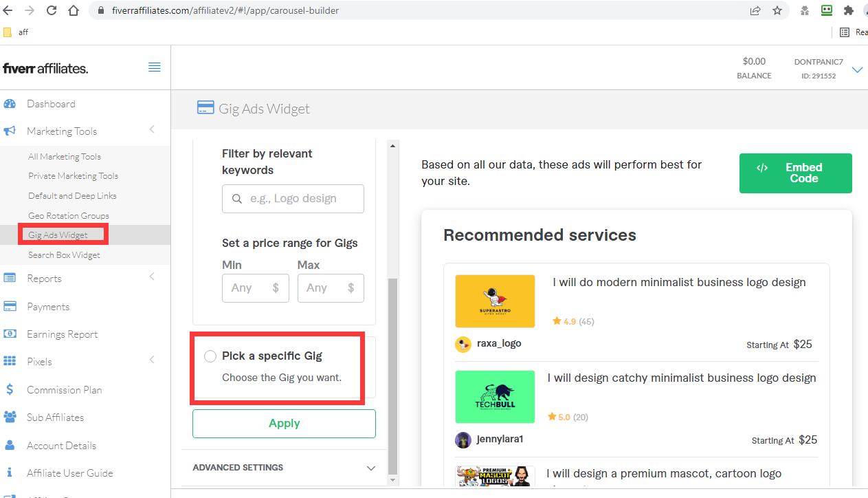The image size is (868, 498).
Task: Open the aff bookmarks folder
Action: coord(16,32)
